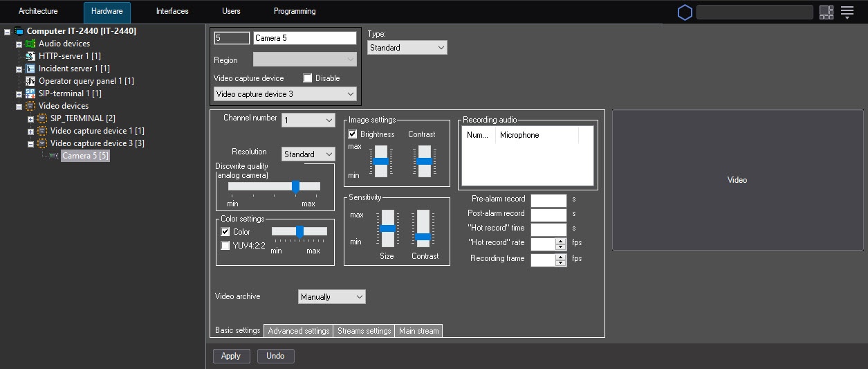This screenshot has height=369, width=868.
Task: Click the Undo button
Action: click(275, 356)
